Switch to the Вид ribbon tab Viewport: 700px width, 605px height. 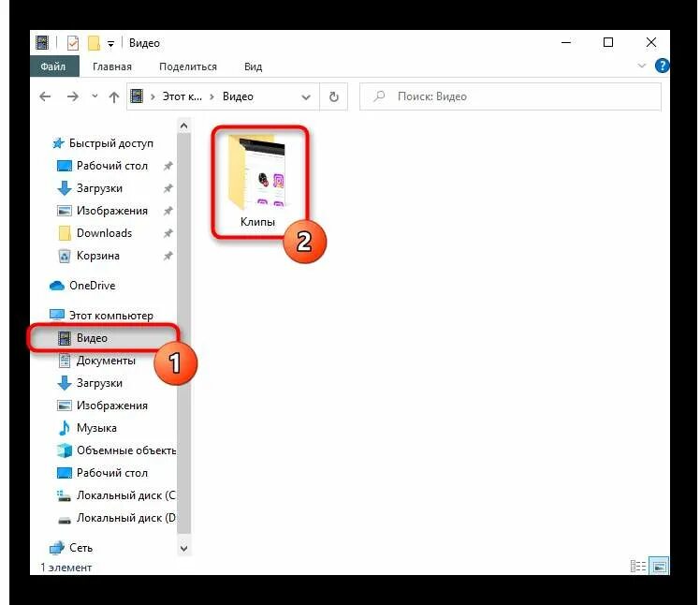[253, 66]
